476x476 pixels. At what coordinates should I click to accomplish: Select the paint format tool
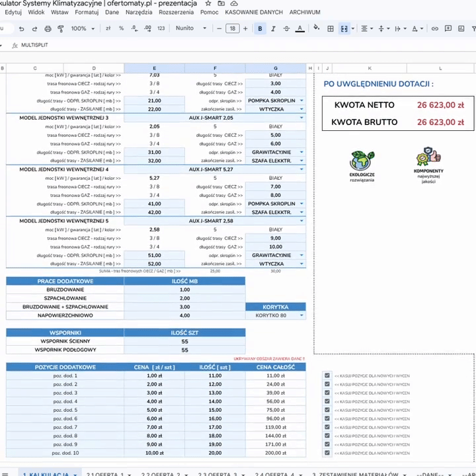[x=61, y=28]
